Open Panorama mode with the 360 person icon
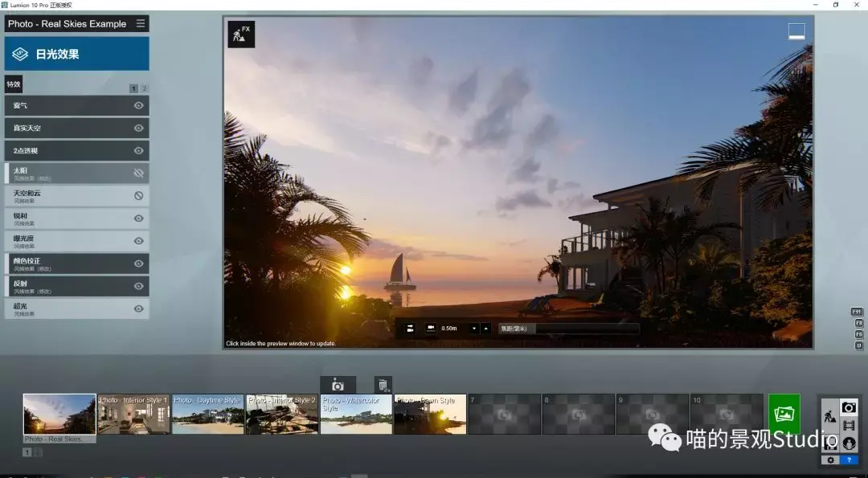 [x=849, y=443]
